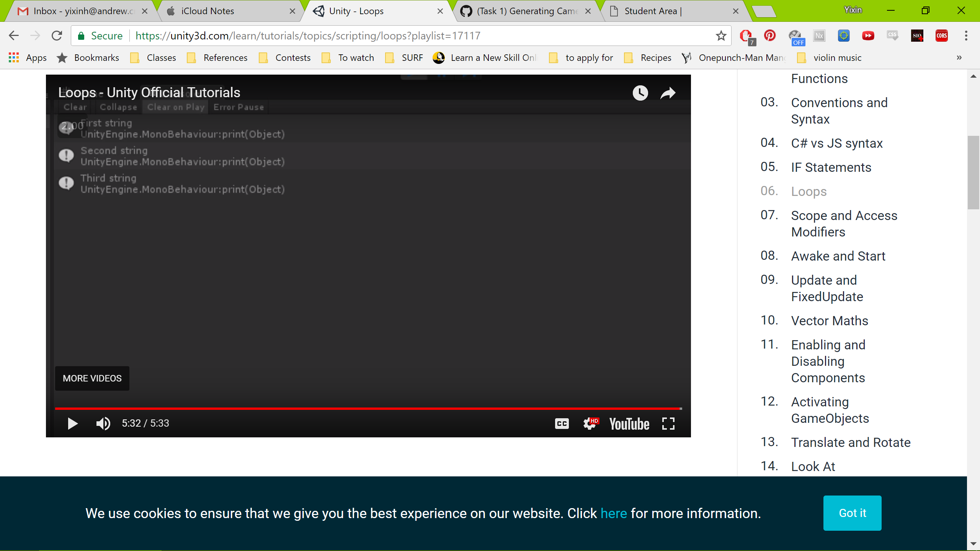This screenshot has height=551, width=980.
Task: Open the Bookmarks star folder
Action: point(88,58)
